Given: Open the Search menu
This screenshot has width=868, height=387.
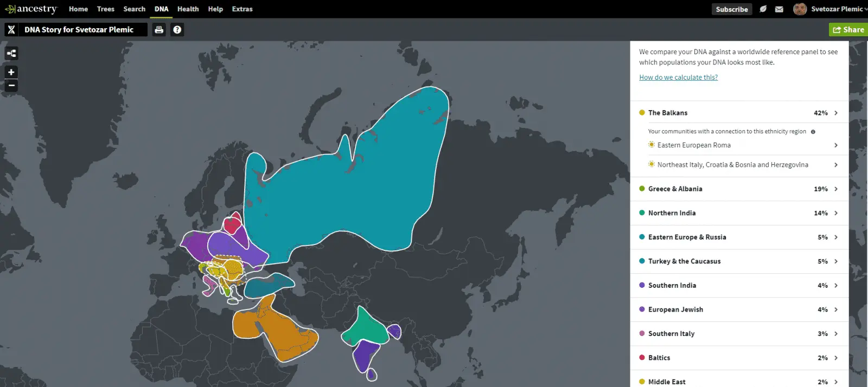Looking at the screenshot, I should point(134,9).
